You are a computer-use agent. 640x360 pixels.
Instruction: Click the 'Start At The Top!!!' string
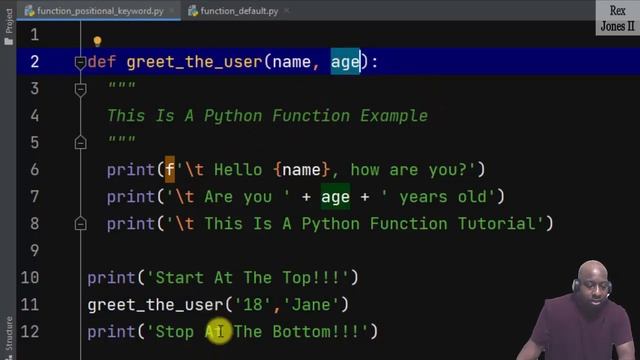pyautogui.click(x=248, y=278)
